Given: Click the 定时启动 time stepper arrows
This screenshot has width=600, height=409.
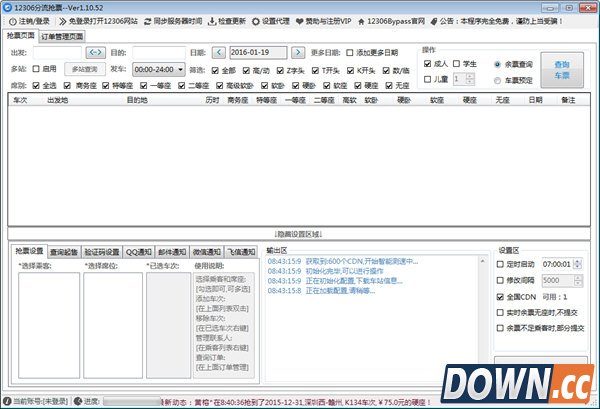Looking at the screenshot, I should (x=578, y=264).
